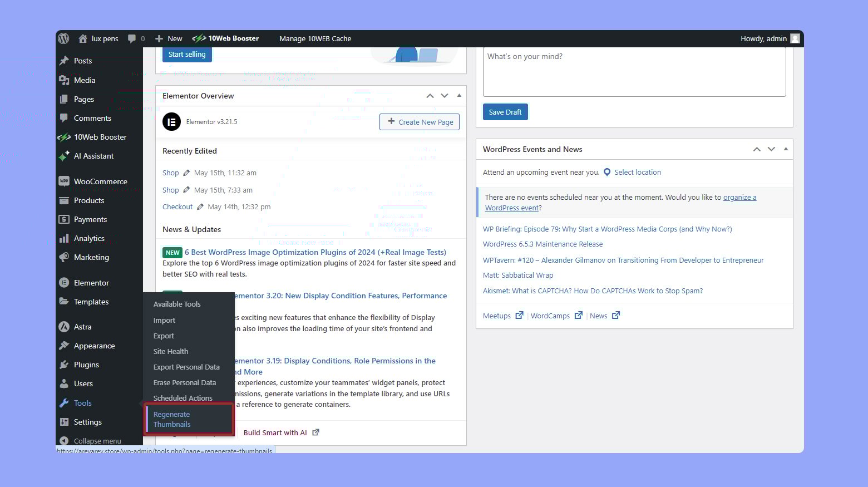Open comments via the speech bubble icon

click(x=133, y=38)
